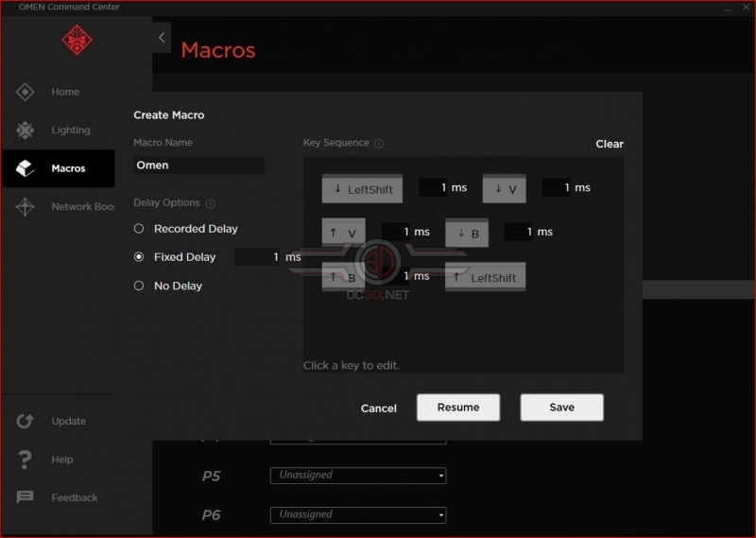Select Fixed Delay radio option
756x538 pixels.
pyautogui.click(x=139, y=256)
